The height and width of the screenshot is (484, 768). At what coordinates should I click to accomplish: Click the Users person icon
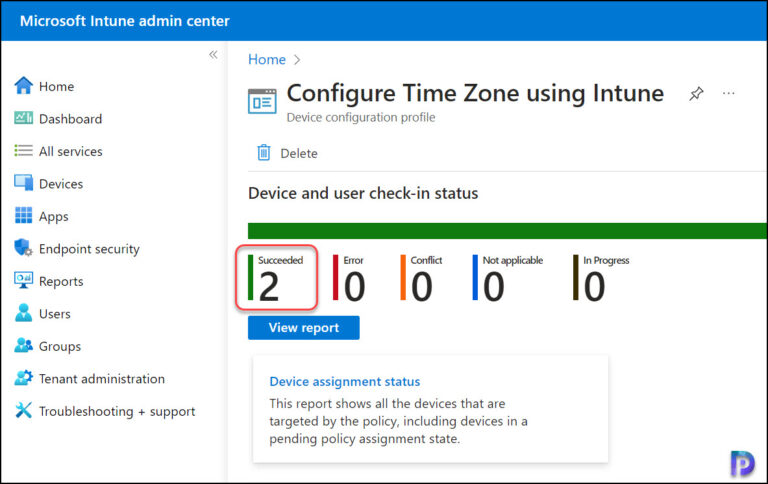point(23,313)
